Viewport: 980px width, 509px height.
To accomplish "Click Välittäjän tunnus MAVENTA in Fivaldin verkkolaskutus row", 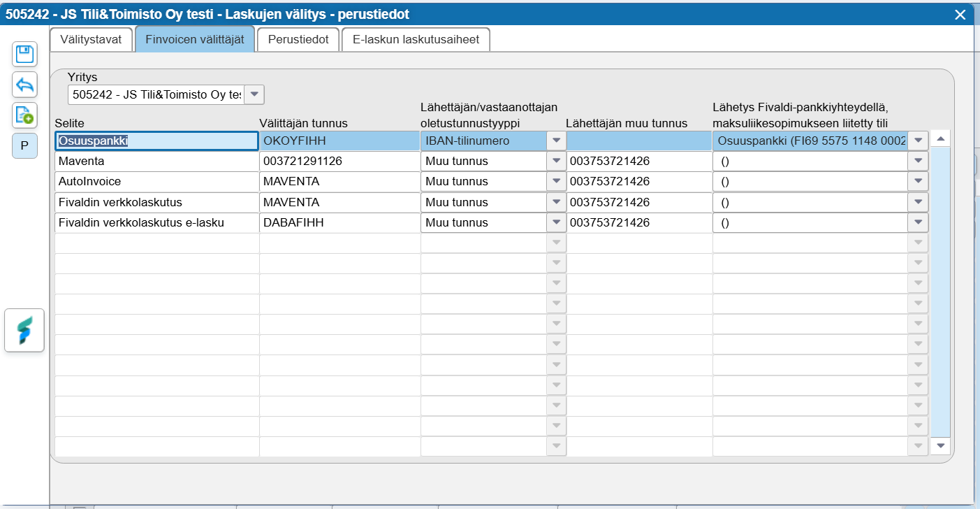I will 339,202.
